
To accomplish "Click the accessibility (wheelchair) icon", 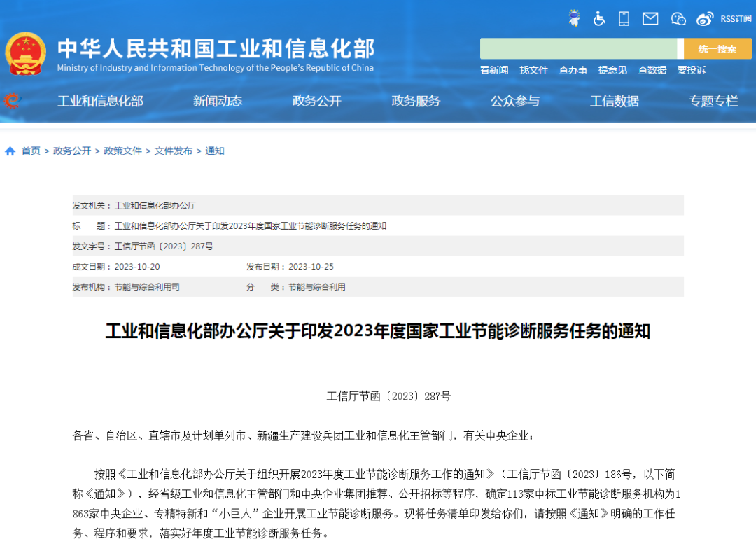I will coord(599,19).
